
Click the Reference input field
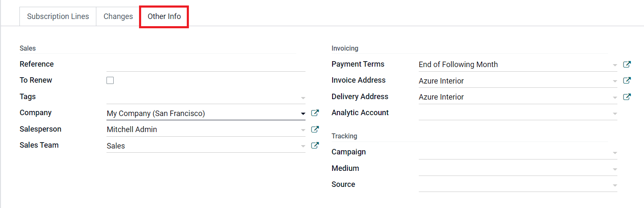206,65
